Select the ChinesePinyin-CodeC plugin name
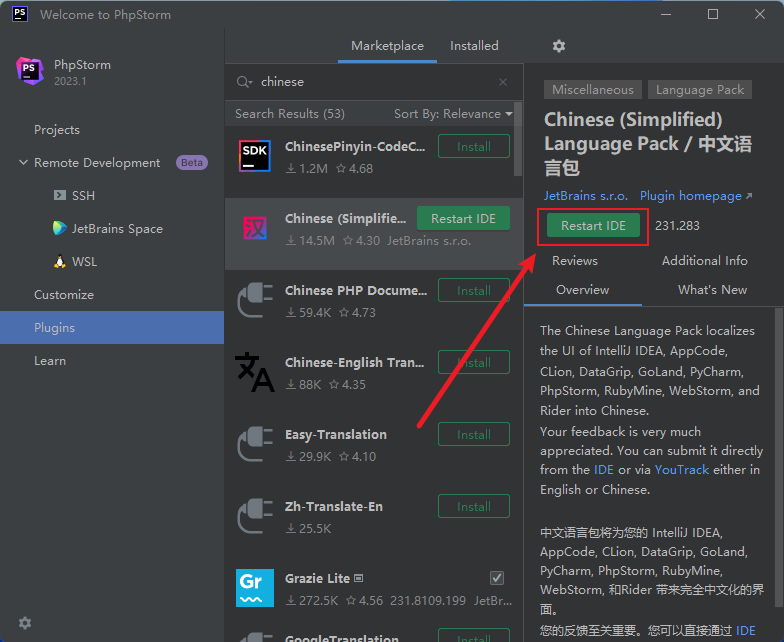This screenshot has width=784, height=642. pos(355,146)
